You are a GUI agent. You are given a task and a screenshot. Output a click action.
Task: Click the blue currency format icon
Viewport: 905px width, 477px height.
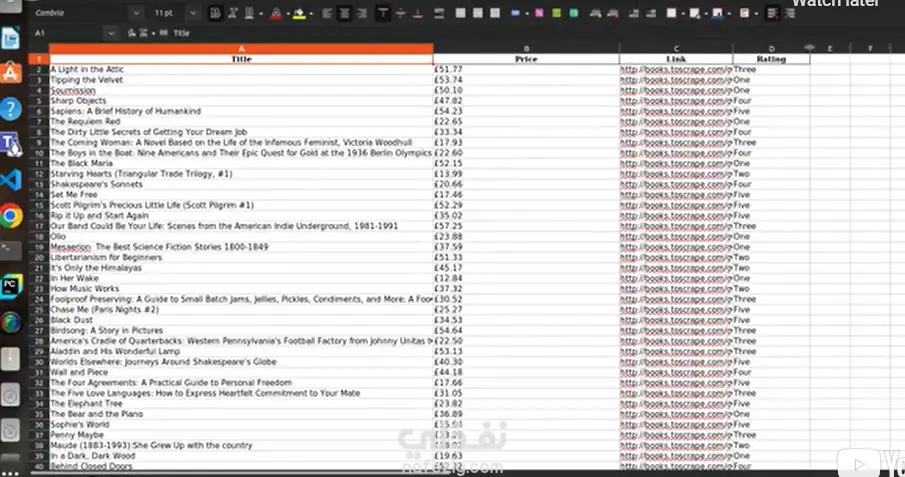pyautogui.click(x=515, y=13)
